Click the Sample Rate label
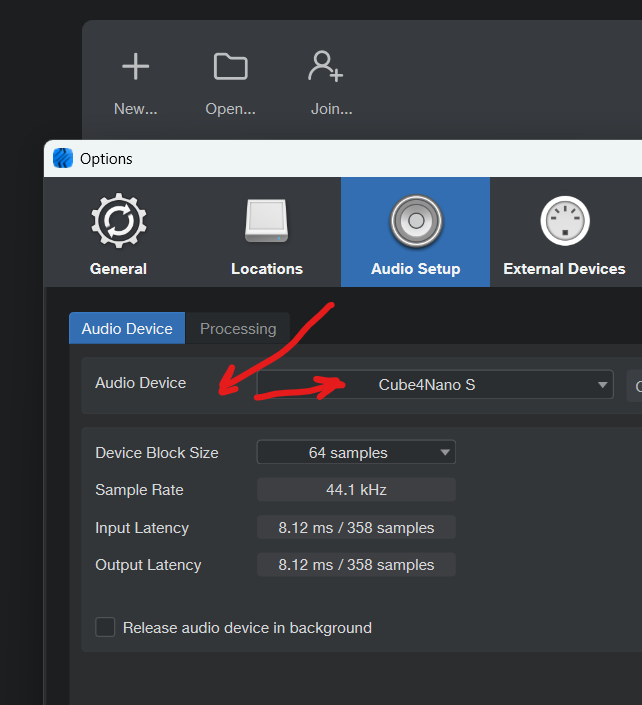The height and width of the screenshot is (705, 642). [x=139, y=490]
